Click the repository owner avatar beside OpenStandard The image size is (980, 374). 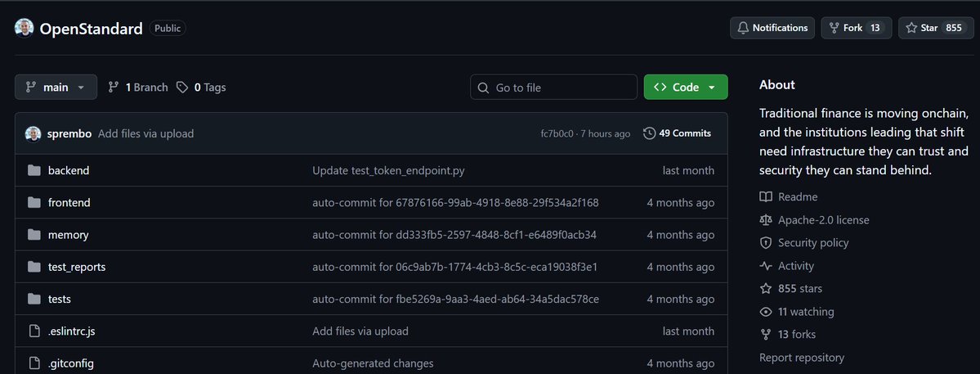tap(24, 28)
